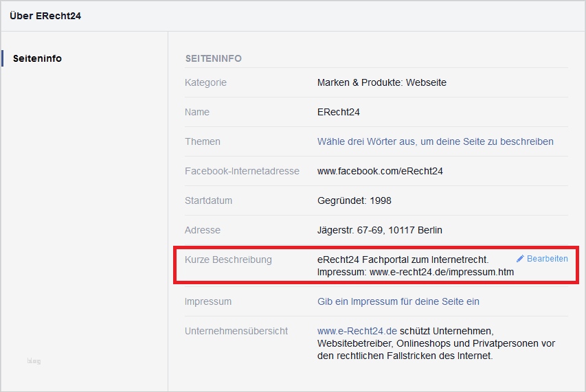Click the Kurze Beschreibung label

(228, 260)
